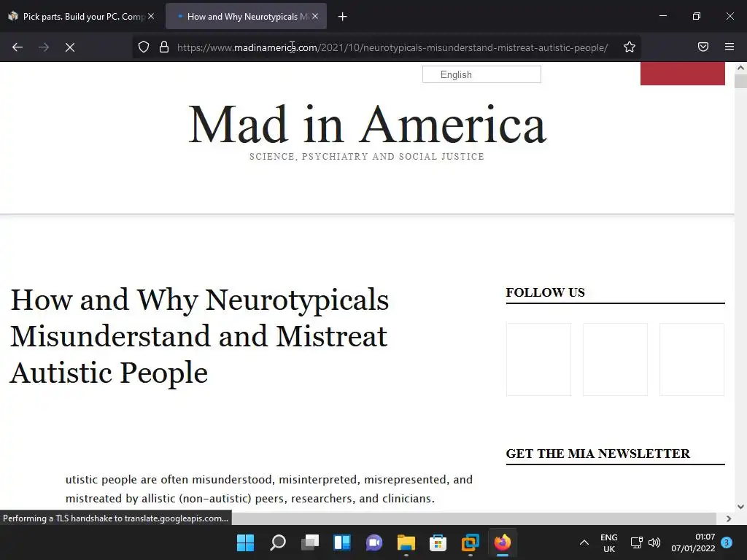Open Widgets from the taskbar

tap(342, 542)
